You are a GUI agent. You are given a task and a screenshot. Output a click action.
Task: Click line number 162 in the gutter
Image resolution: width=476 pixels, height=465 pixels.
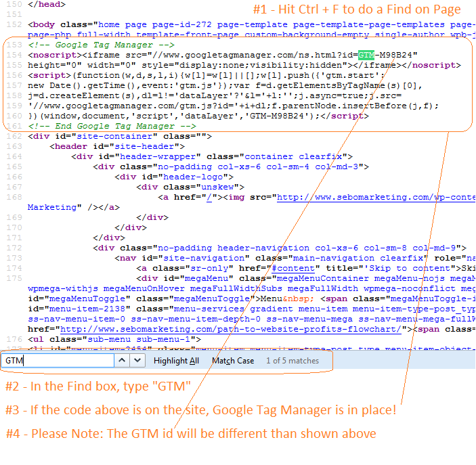click(x=14, y=136)
